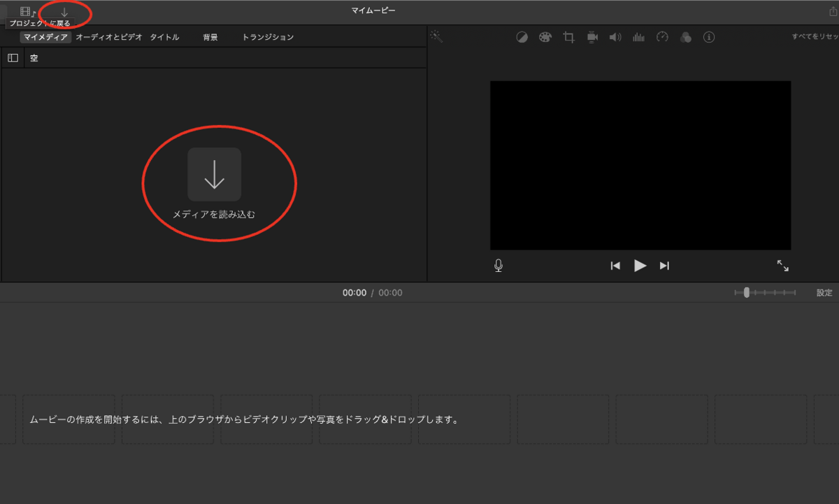Open the color balance adjustment

522,37
